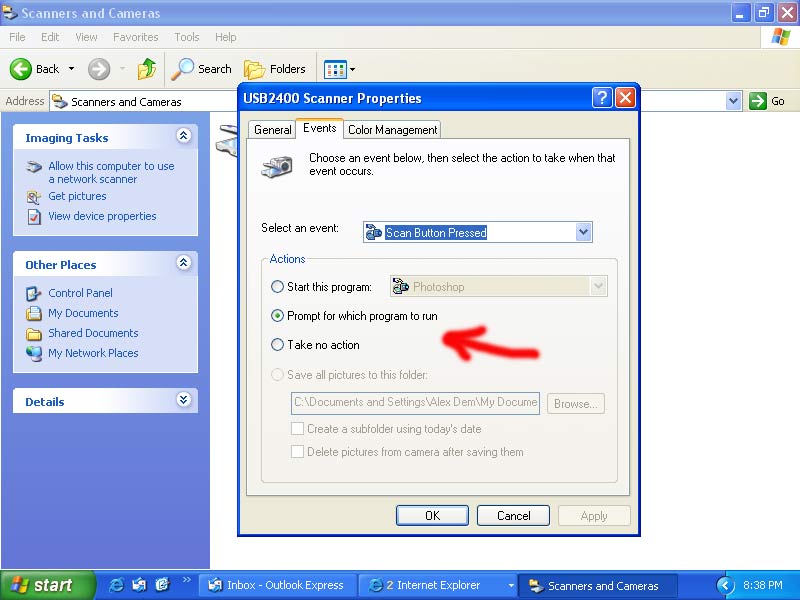Select the Take no action option
800x600 pixels.
[277, 345]
